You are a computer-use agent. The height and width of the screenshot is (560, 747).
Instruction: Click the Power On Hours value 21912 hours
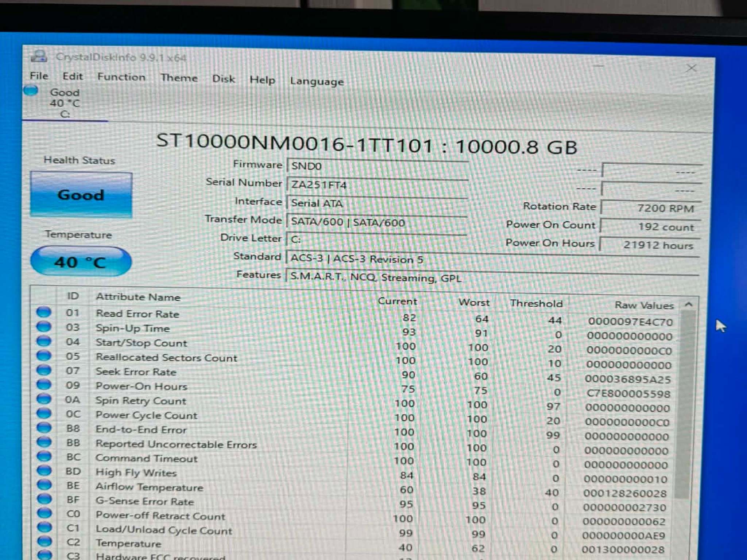(x=651, y=245)
